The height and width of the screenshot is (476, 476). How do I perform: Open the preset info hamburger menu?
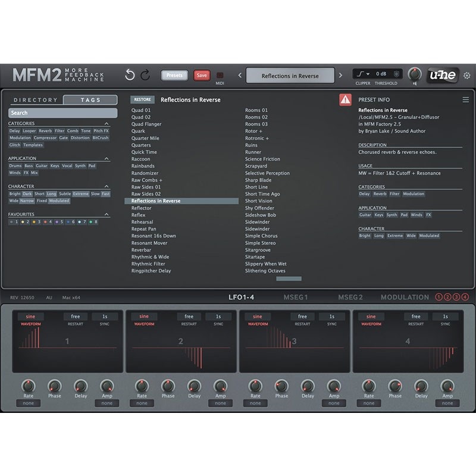click(466, 99)
